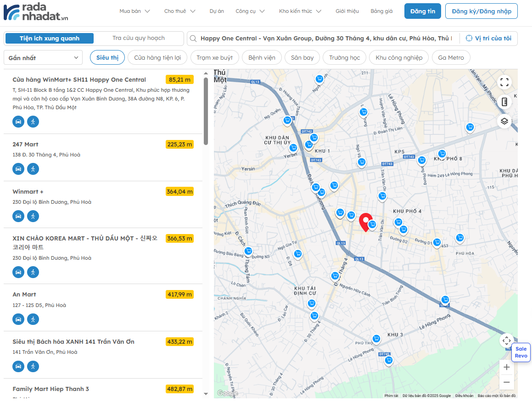Viewport: 532px width, 402px height.
Task: Expand the Công cụ menu
Action: click(x=250, y=11)
